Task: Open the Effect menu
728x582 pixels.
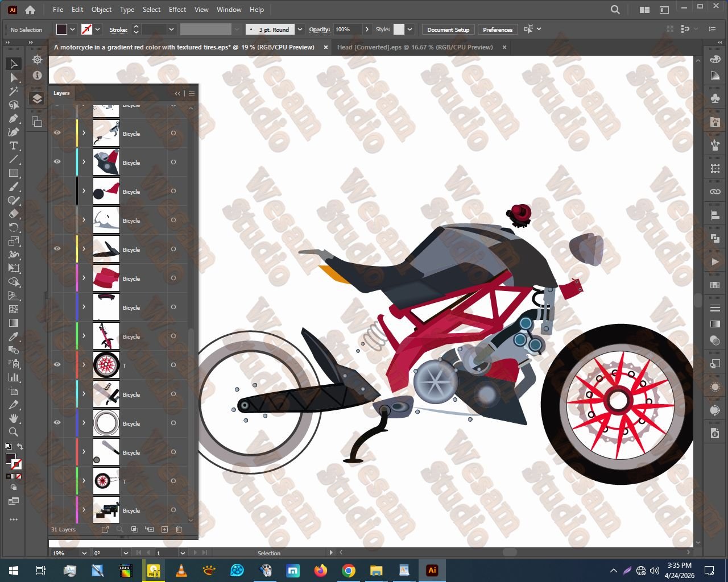Action: (177, 10)
